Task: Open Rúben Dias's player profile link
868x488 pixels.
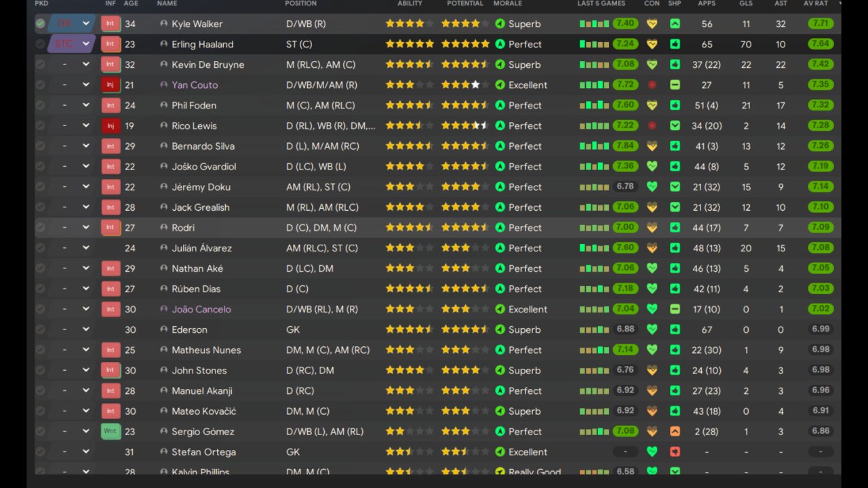Action: 196,289
